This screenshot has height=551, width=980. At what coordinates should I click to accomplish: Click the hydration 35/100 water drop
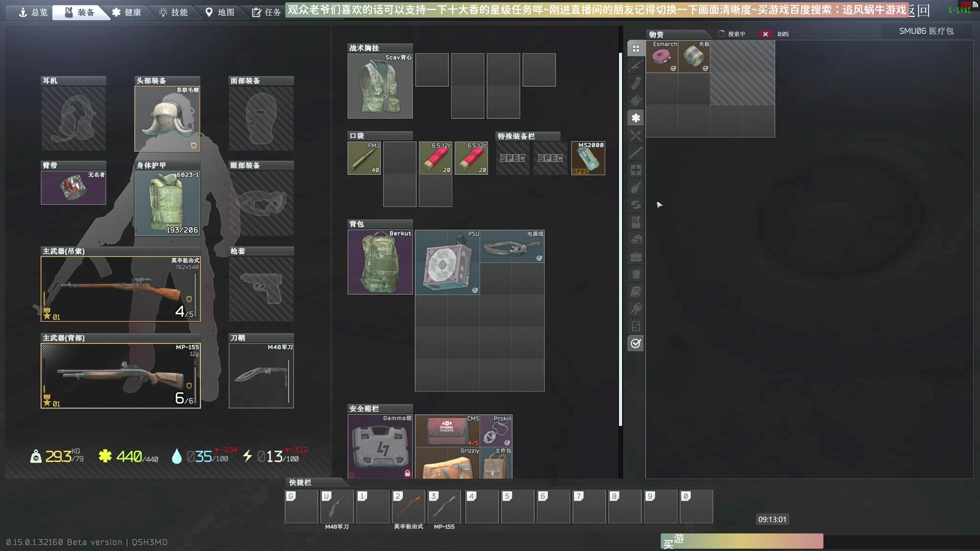click(176, 456)
